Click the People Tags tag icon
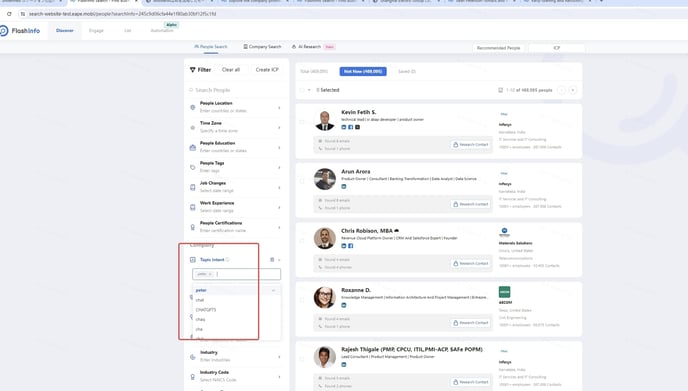Viewport: 688px width, 391px height. [192, 167]
